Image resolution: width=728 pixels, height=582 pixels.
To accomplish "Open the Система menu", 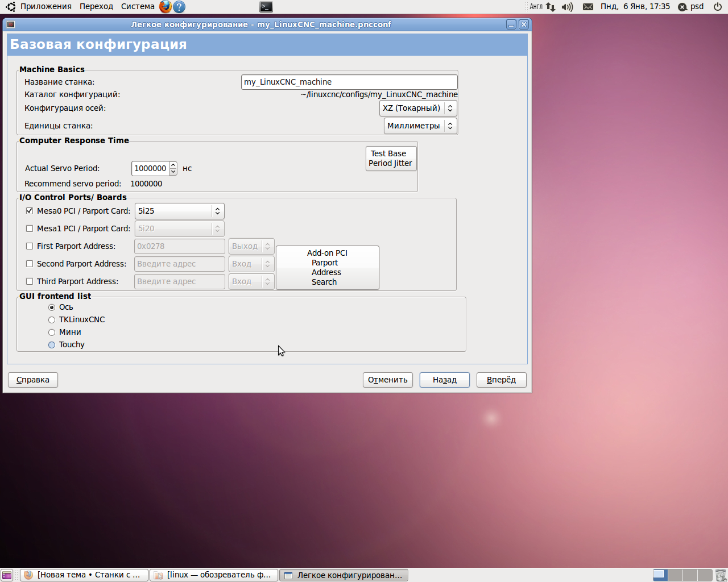I will [x=138, y=7].
